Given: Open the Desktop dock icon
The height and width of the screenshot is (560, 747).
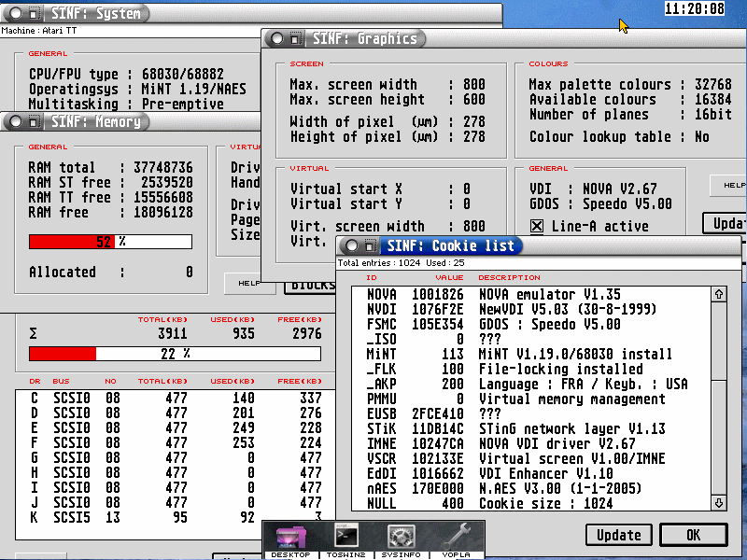Looking at the screenshot, I should click(x=290, y=539).
